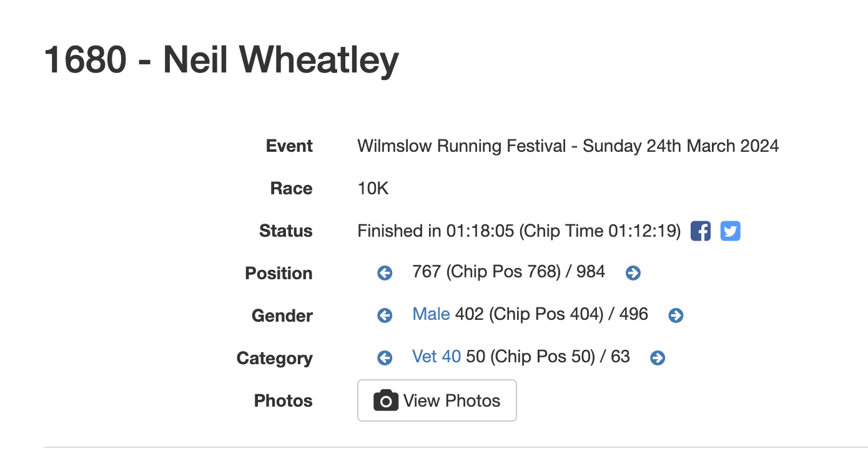868x471 pixels.
Task: Share the result on Facebook
Action: coord(701,231)
